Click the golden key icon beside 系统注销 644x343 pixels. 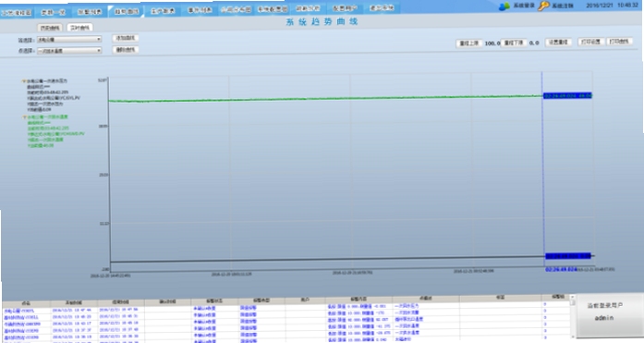(x=543, y=6)
